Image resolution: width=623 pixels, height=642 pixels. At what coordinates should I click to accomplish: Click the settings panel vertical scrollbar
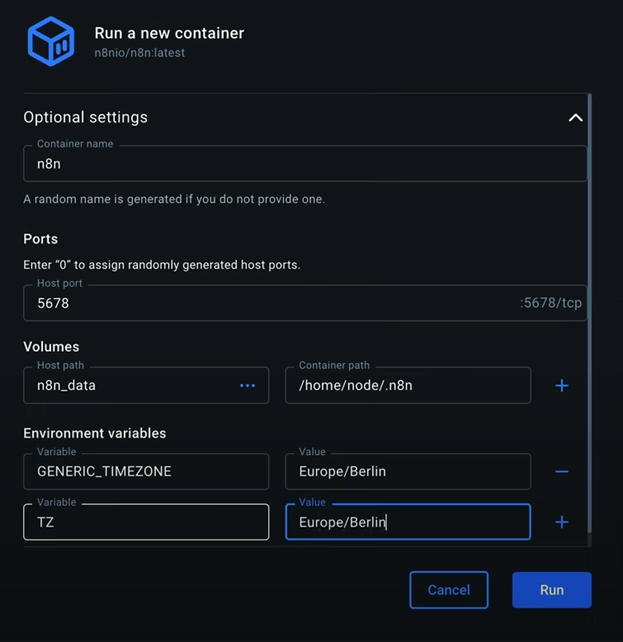coord(590,300)
